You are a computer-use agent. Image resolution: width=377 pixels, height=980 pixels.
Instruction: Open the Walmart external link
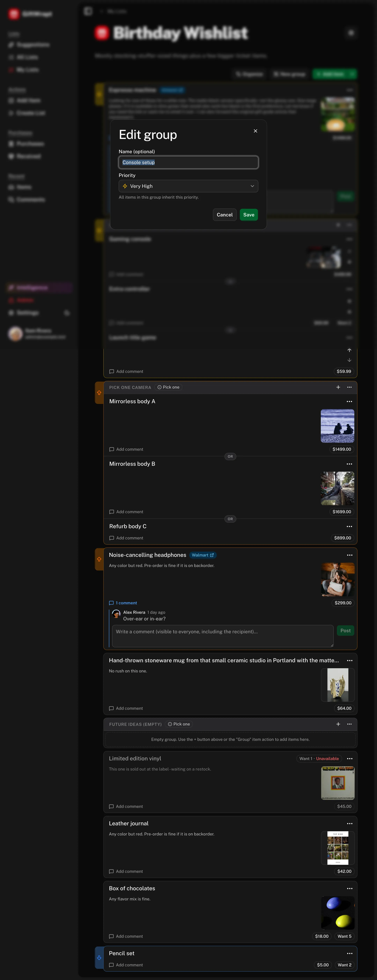203,555
